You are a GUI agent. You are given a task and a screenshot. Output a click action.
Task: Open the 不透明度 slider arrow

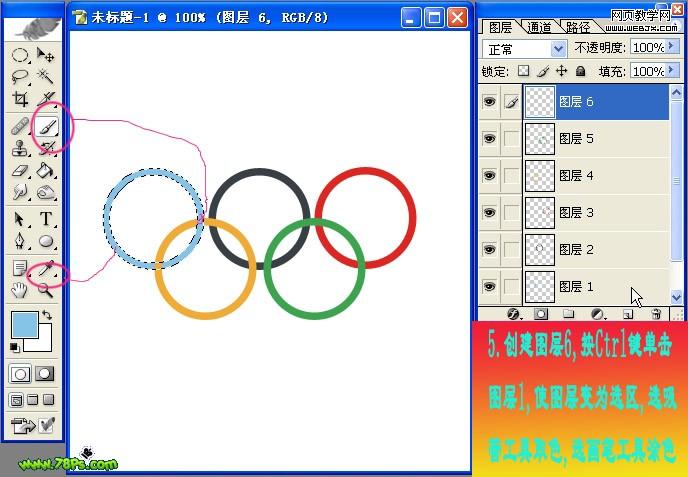(x=672, y=47)
